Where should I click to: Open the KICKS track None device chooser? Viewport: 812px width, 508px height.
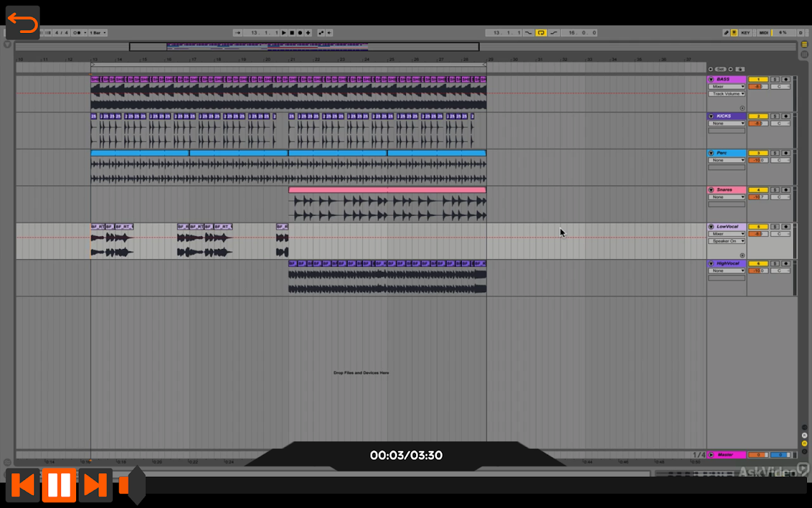point(727,123)
